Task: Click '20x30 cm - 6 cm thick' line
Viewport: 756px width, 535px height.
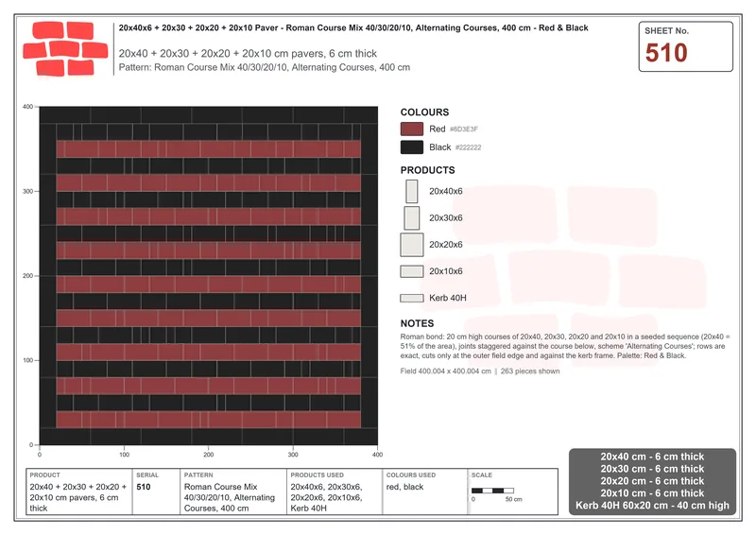Action: [x=652, y=469]
